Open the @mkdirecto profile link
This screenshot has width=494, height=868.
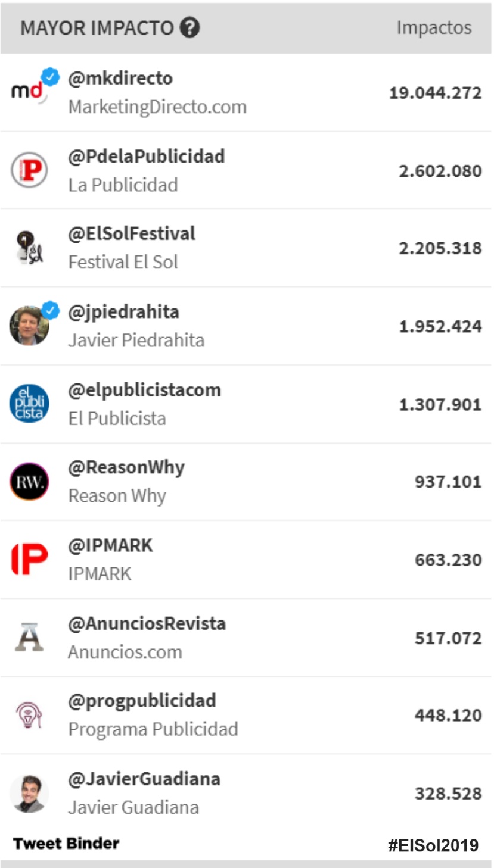(120, 78)
